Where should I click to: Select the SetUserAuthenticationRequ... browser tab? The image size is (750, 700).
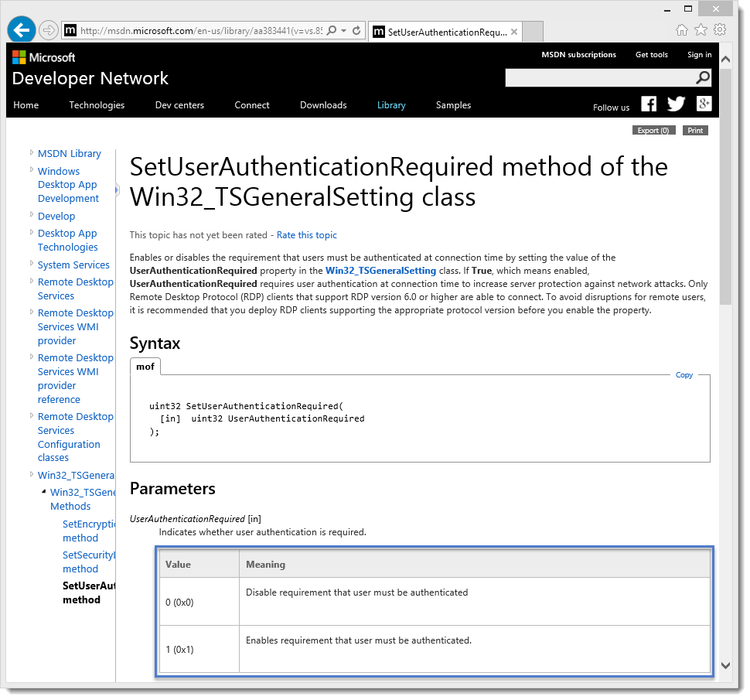pyautogui.click(x=446, y=32)
